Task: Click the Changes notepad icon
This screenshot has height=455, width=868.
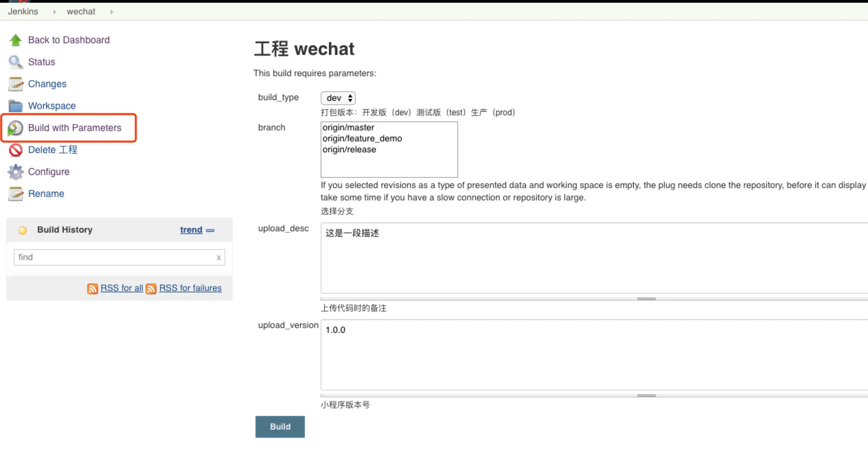Action: [x=15, y=84]
